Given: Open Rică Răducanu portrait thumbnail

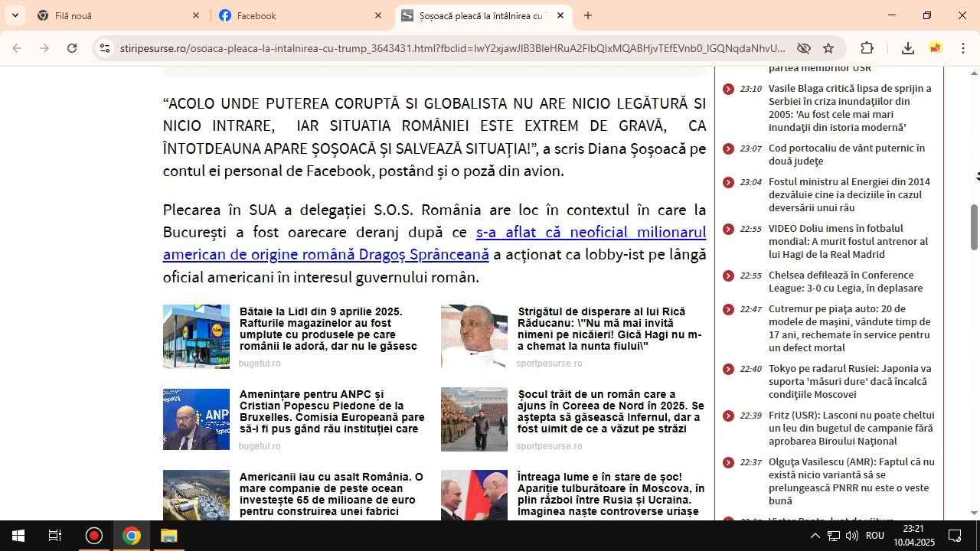Looking at the screenshot, I should click(x=474, y=337).
